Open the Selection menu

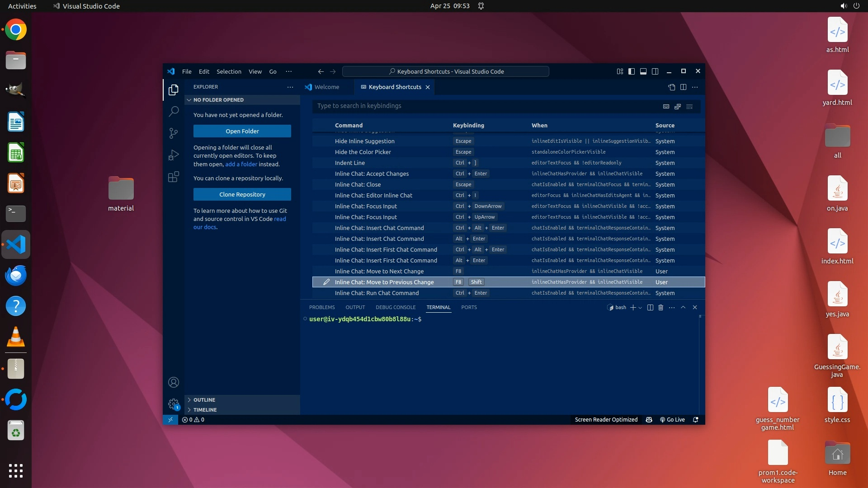(229, 71)
